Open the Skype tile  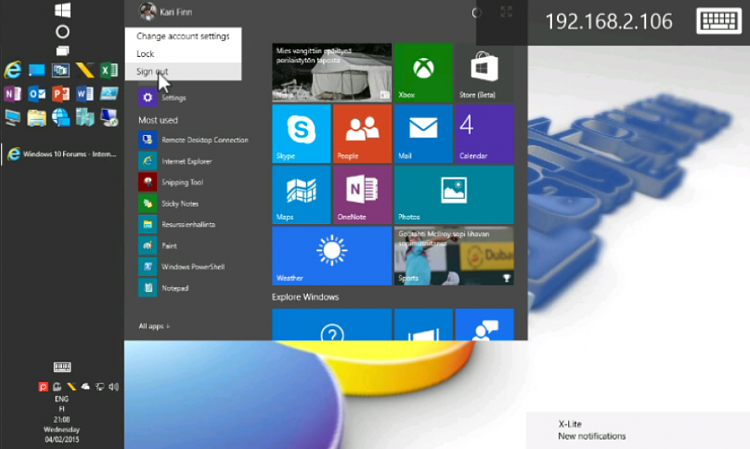(x=301, y=134)
